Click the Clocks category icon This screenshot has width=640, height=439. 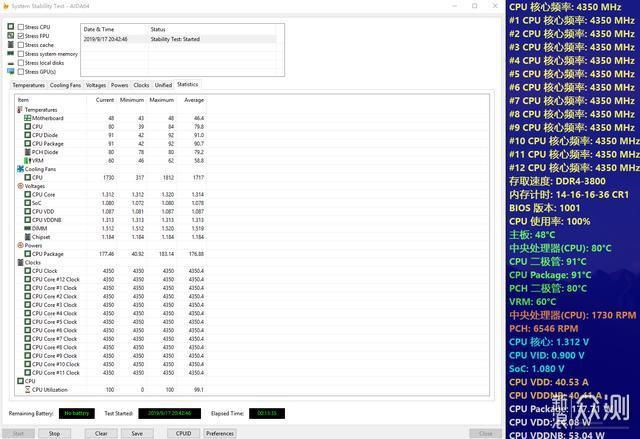[x=20, y=262]
